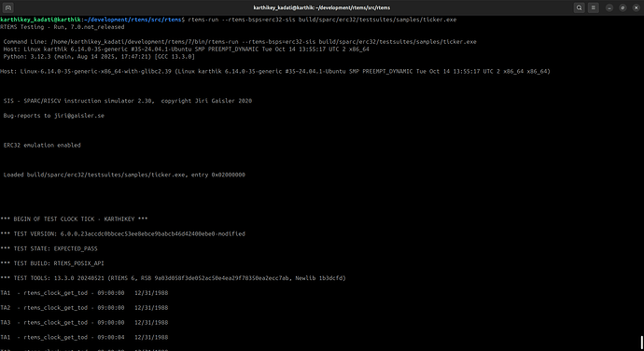Open the terminal search tool

click(x=579, y=7)
